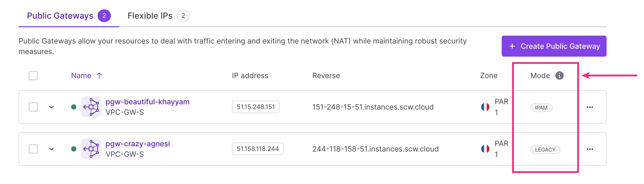Click the Create Public Gateway button
This screenshot has height=184, width=644.
[x=554, y=46]
